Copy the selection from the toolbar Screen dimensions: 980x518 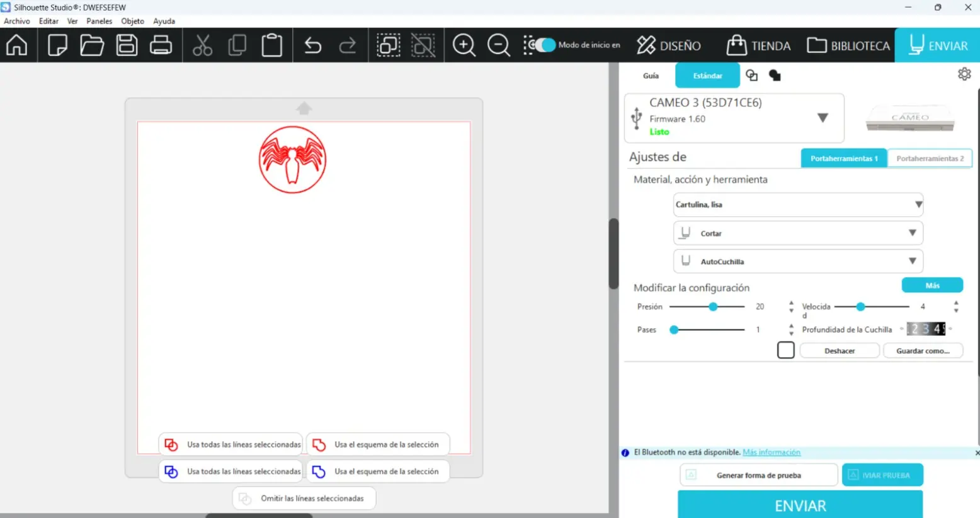(237, 45)
